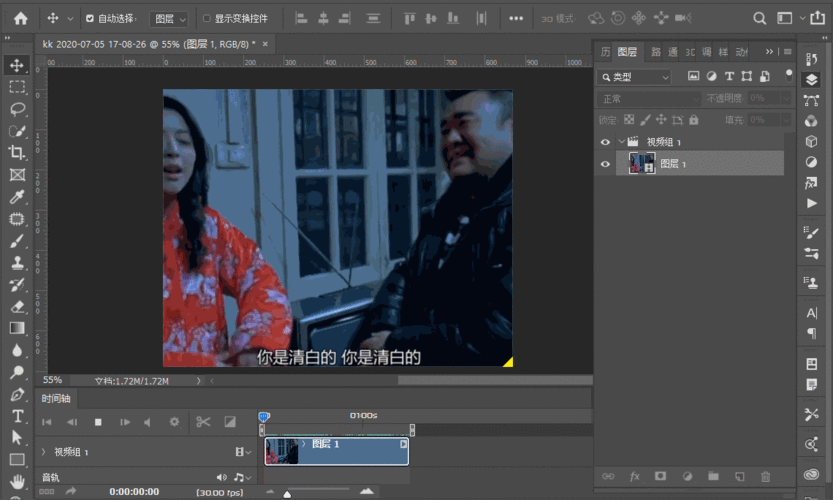Screen dimensions: 833x500
Task: Select the Brush tool
Action: [x=17, y=241]
